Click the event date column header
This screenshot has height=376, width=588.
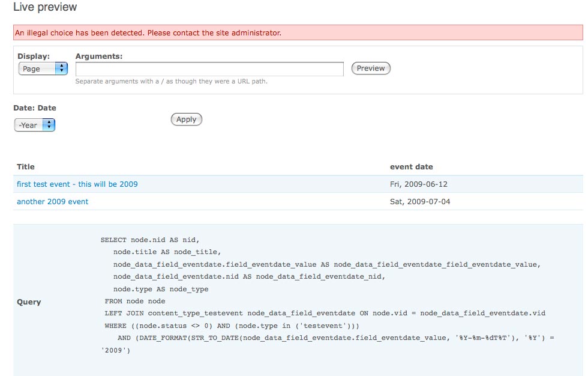[x=411, y=167]
